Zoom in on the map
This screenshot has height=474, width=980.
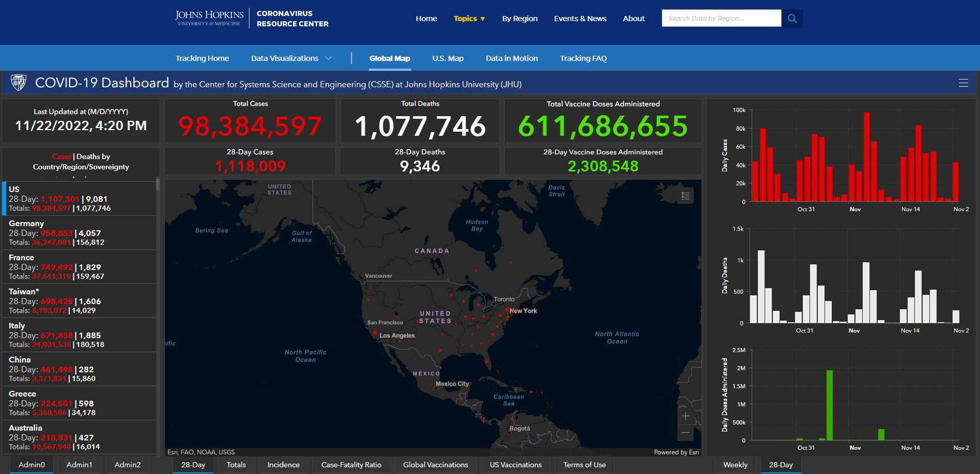click(686, 416)
